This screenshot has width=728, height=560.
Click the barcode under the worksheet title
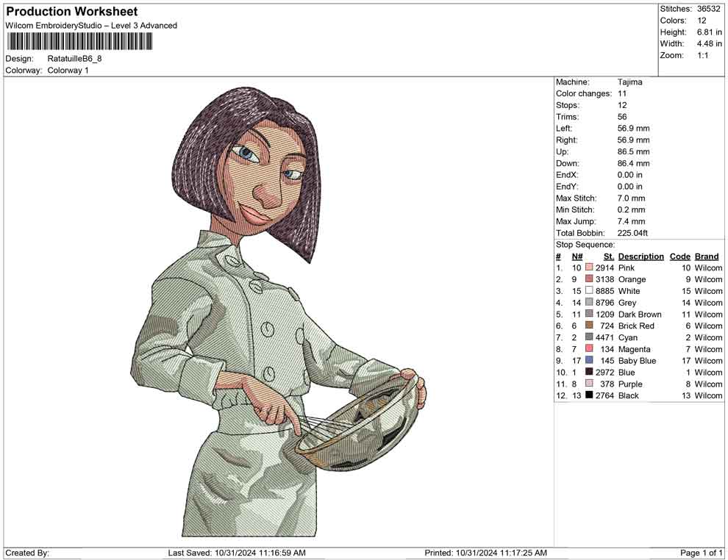point(79,42)
